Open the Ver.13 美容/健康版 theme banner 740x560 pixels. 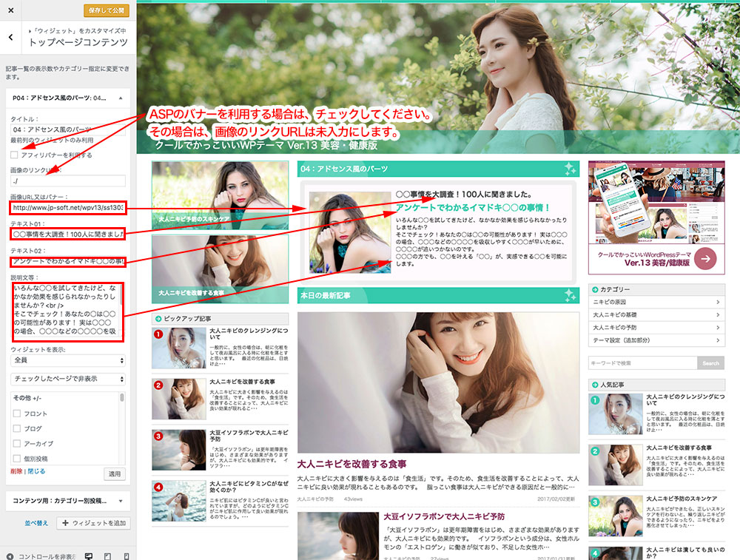656,217
